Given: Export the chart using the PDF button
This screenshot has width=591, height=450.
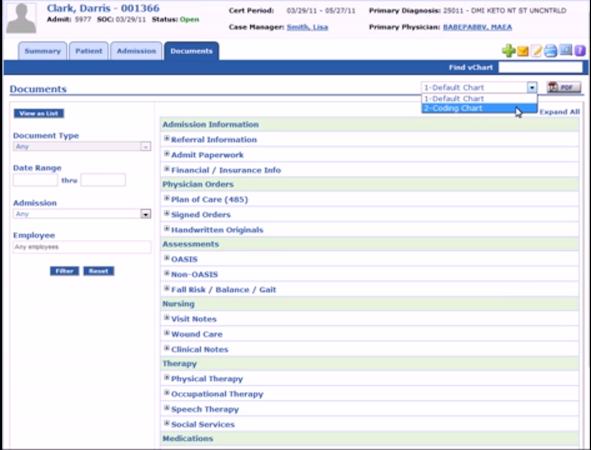Looking at the screenshot, I should pyautogui.click(x=564, y=87).
